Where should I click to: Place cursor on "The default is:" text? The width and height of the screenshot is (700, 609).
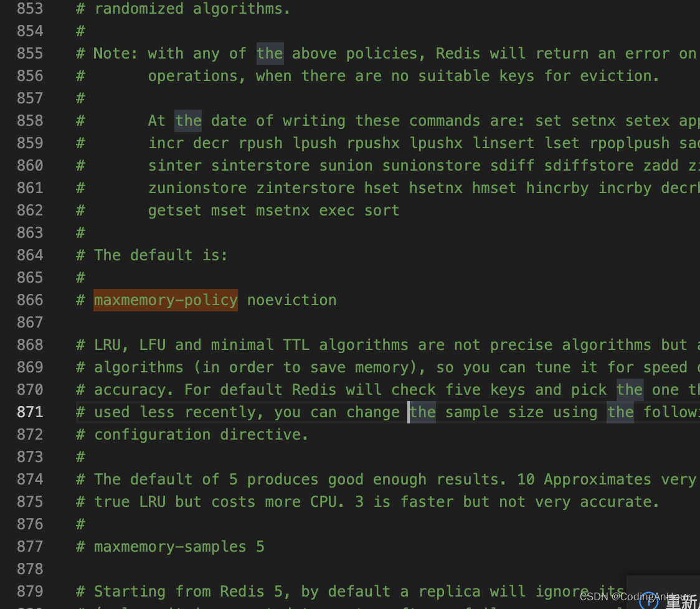pyautogui.click(x=161, y=255)
